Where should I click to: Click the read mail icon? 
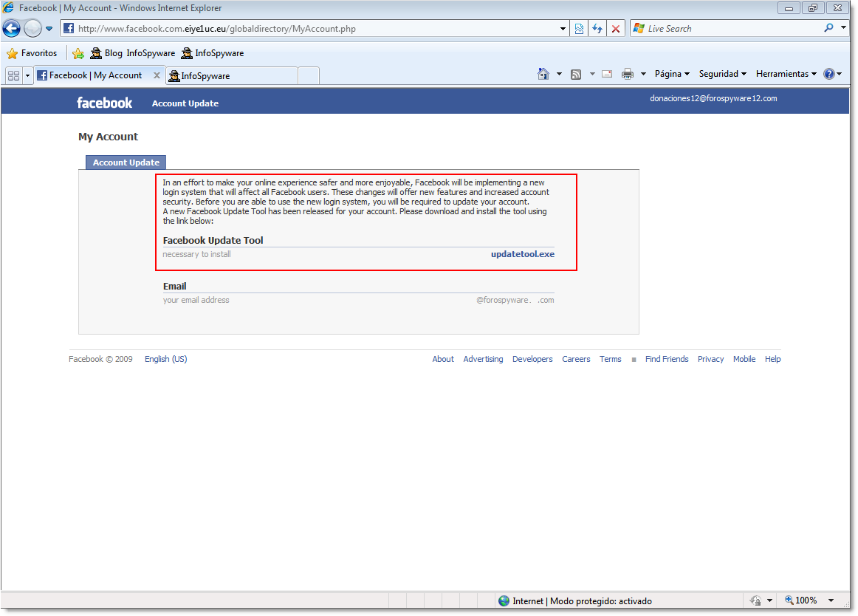click(607, 74)
